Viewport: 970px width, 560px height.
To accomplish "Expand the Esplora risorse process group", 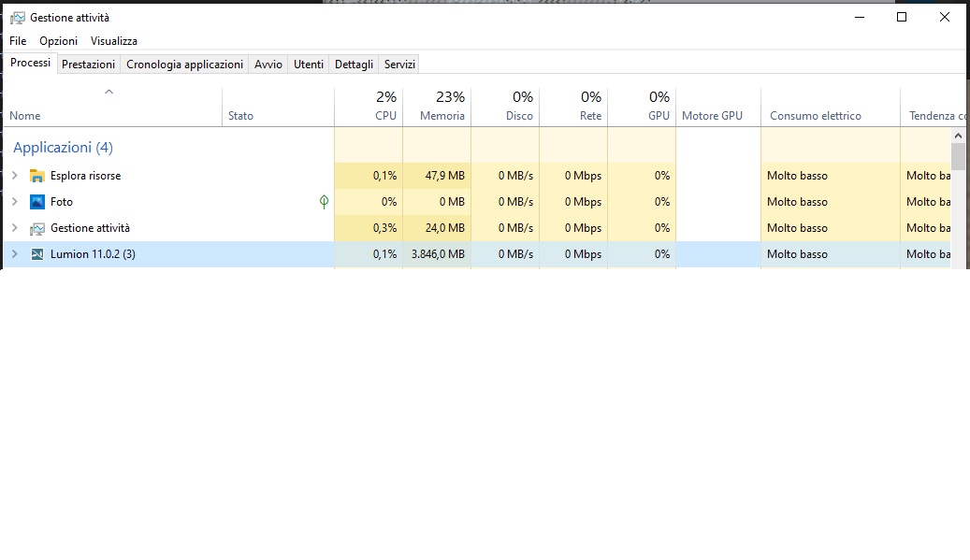I will [x=15, y=176].
